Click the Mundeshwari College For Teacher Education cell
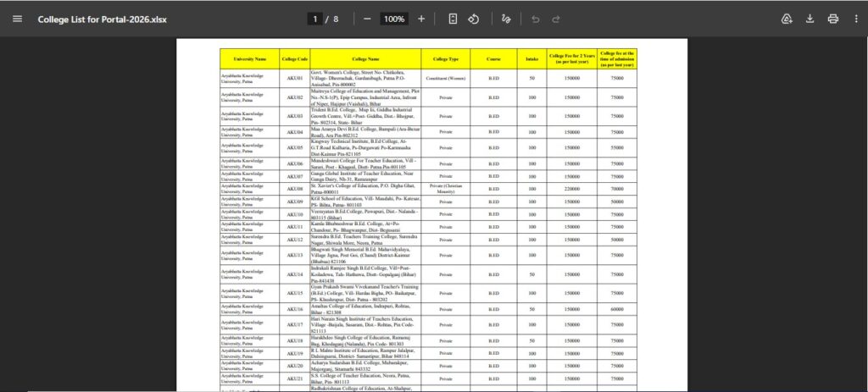 365,163
